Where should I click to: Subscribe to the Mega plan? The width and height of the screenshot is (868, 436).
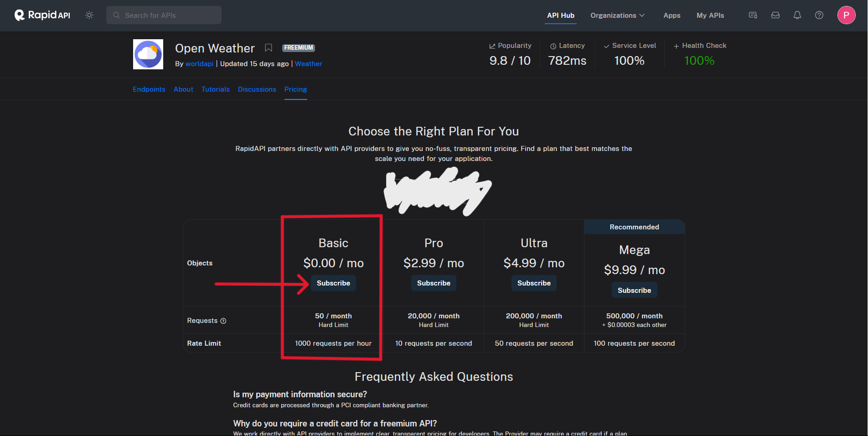634,291
